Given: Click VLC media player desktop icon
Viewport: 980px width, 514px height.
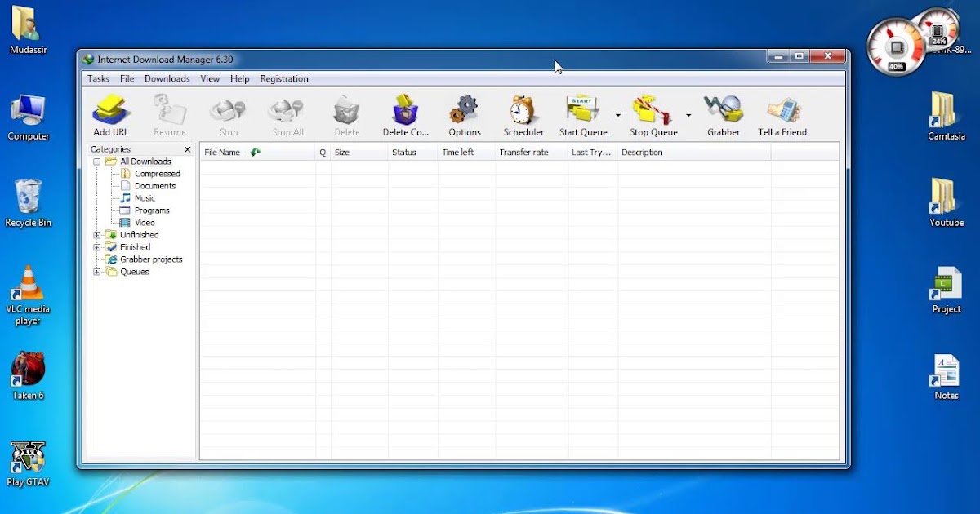Looking at the screenshot, I should (28, 295).
